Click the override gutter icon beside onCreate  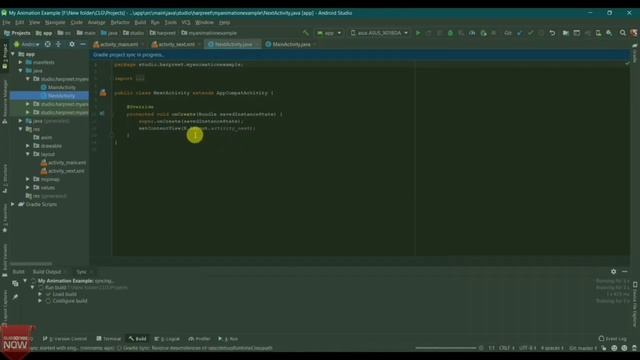coord(102,113)
